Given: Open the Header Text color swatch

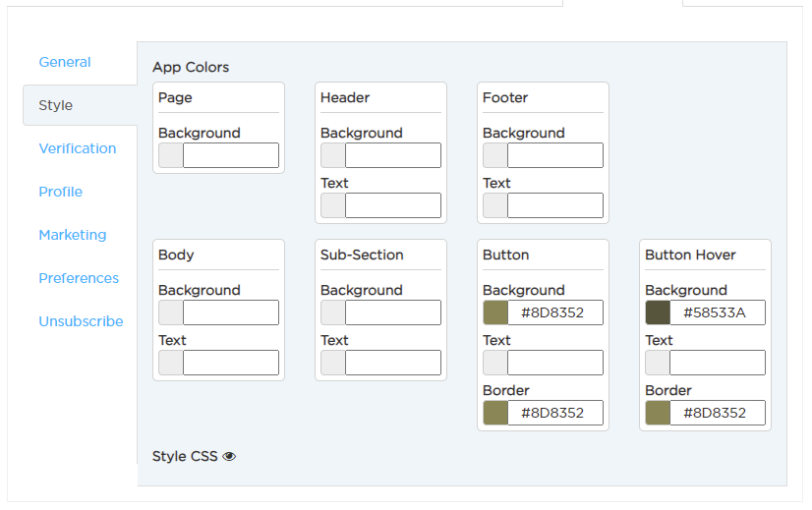Looking at the screenshot, I should (x=333, y=205).
